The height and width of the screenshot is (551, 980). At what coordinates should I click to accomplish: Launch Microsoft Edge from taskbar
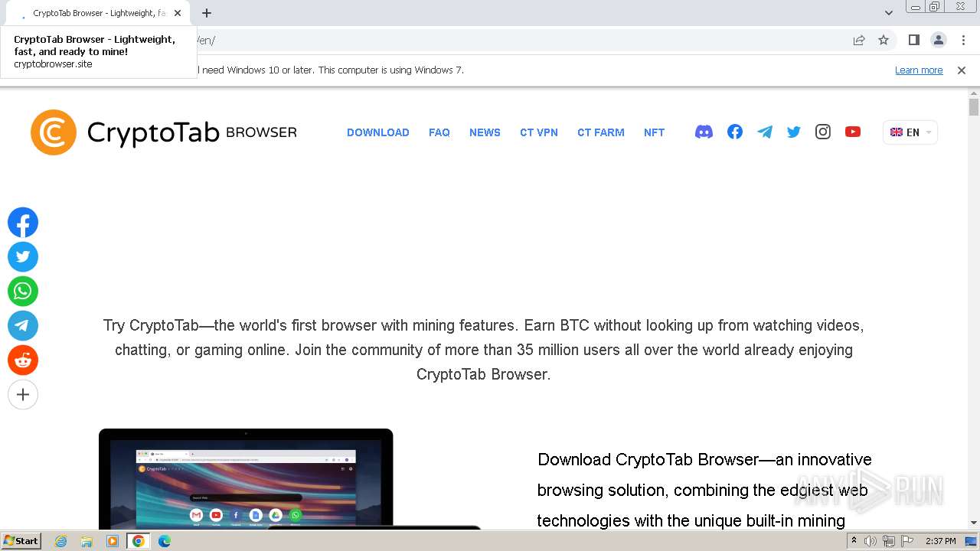(x=164, y=541)
